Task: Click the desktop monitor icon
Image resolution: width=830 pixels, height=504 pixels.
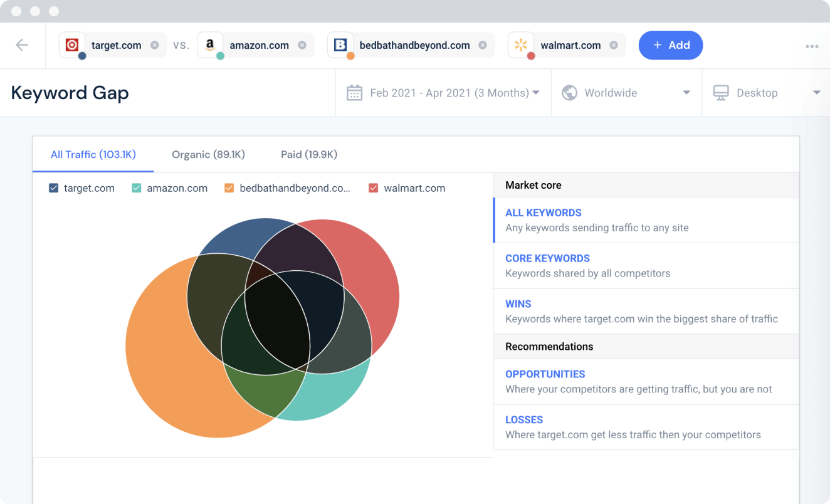Action: pyautogui.click(x=721, y=93)
